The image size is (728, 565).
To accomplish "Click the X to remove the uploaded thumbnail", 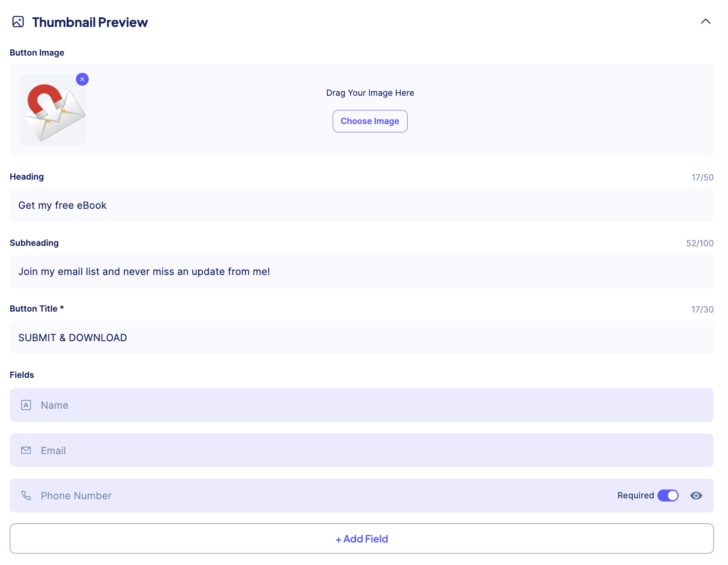I will [82, 79].
